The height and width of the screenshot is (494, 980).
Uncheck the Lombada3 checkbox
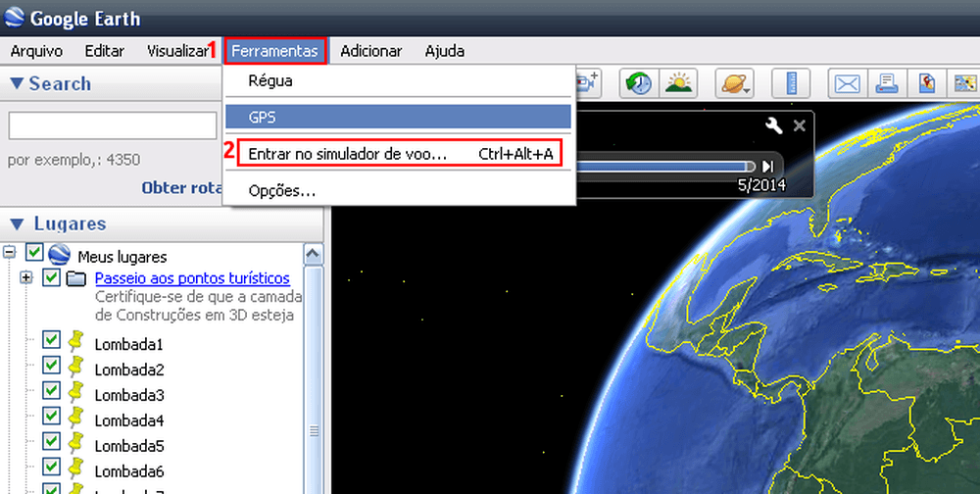(x=51, y=391)
